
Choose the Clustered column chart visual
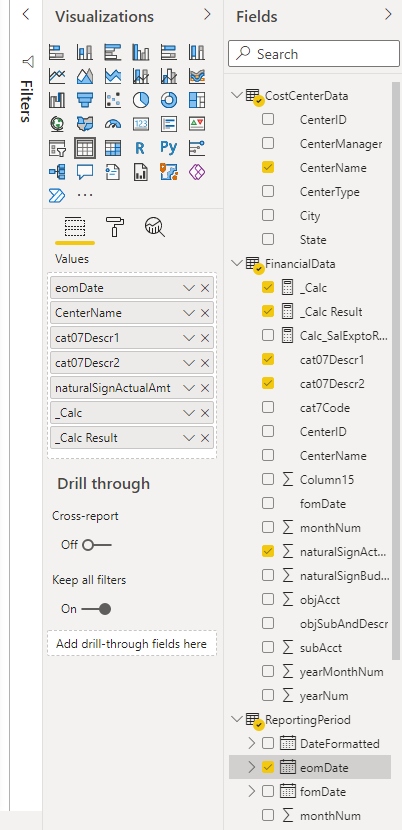coord(141,52)
